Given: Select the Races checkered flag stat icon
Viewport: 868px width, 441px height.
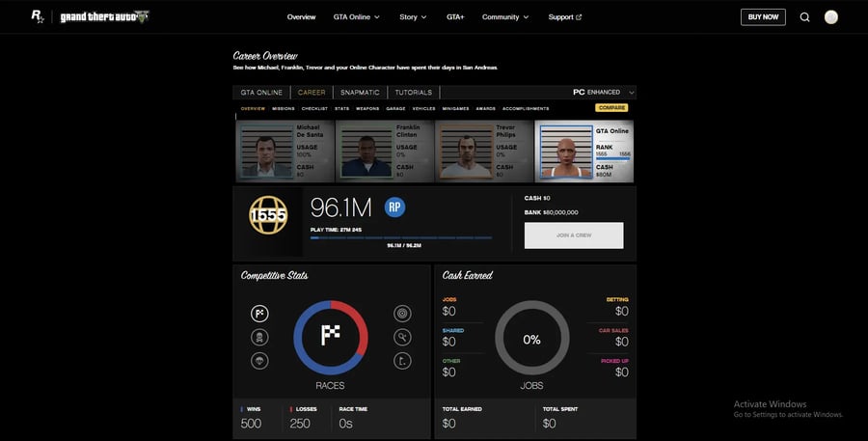Looking at the screenshot, I should click(x=259, y=313).
